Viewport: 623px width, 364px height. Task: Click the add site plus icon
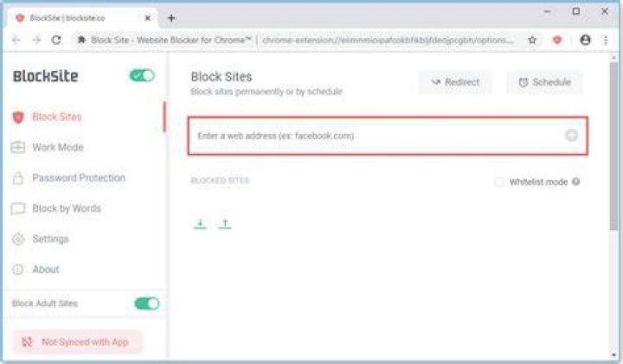[571, 136]
